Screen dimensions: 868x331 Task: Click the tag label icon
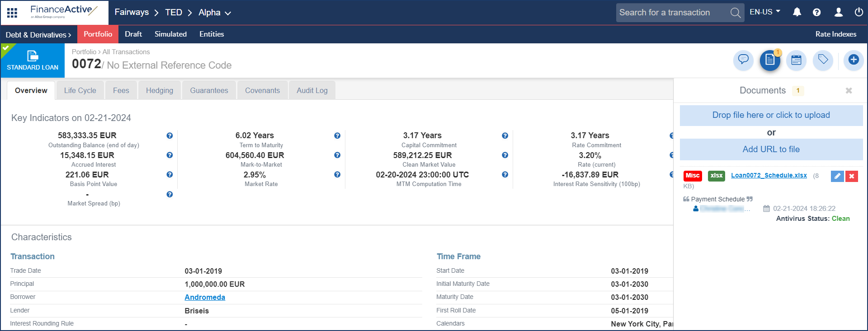(x=823, y=60)
